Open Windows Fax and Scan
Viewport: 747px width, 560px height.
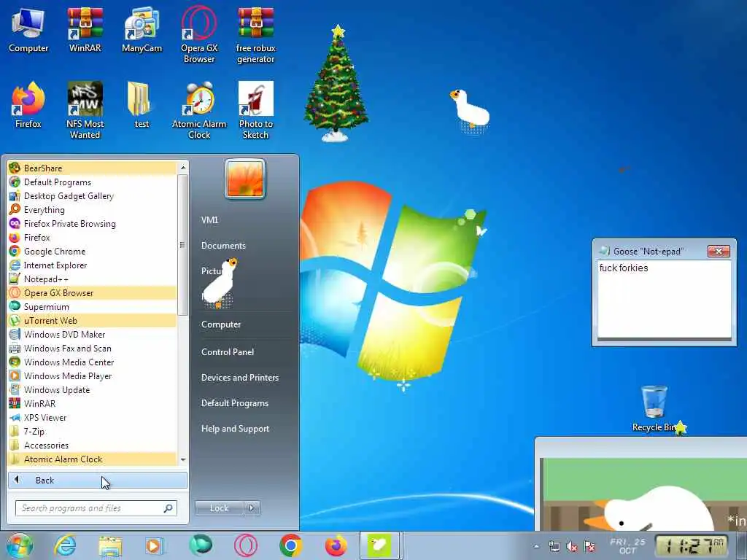[92, 348]
